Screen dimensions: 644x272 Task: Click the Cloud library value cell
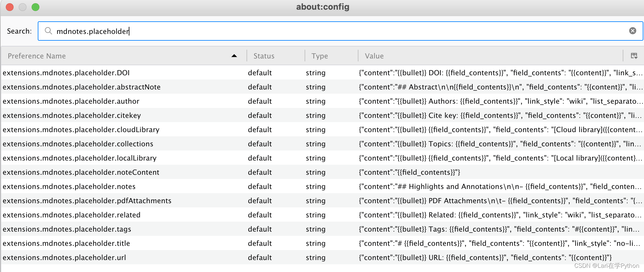tap(501, 130)
